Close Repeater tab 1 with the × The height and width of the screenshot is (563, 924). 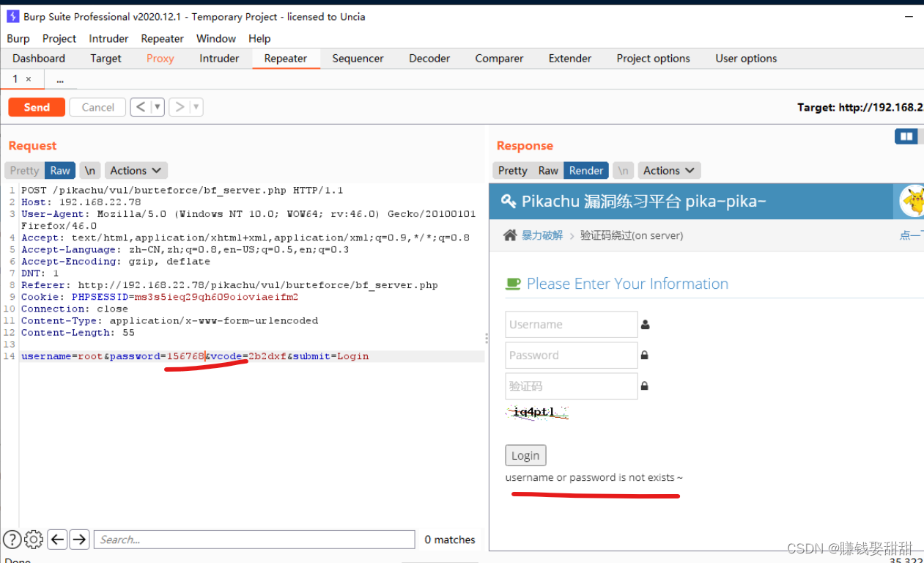coord(29,78)
